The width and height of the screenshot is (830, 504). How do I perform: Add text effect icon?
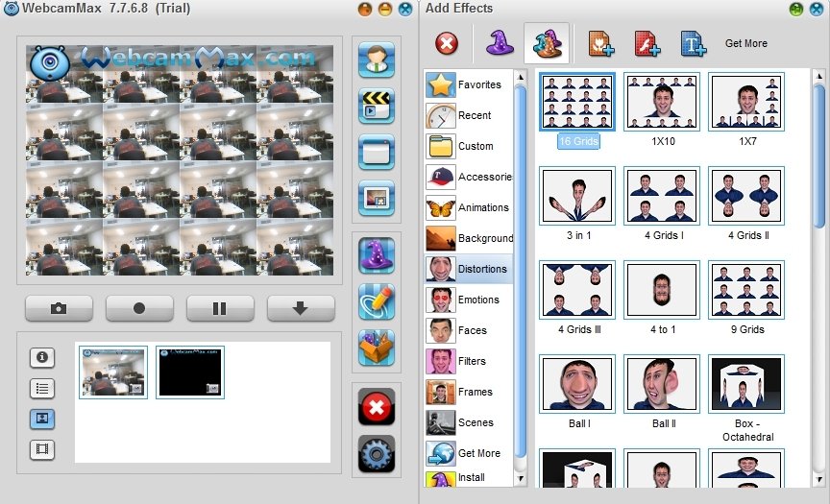[693, 43]
